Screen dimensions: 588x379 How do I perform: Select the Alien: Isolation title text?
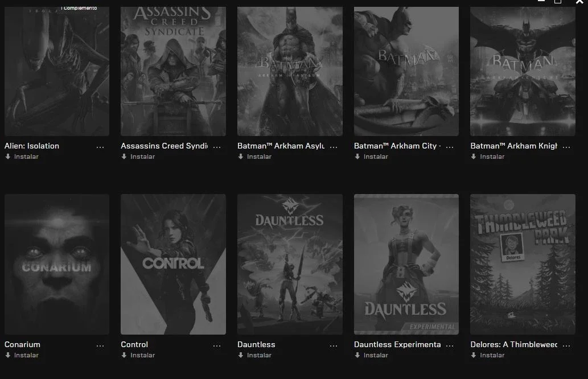(x=32, y=146)
